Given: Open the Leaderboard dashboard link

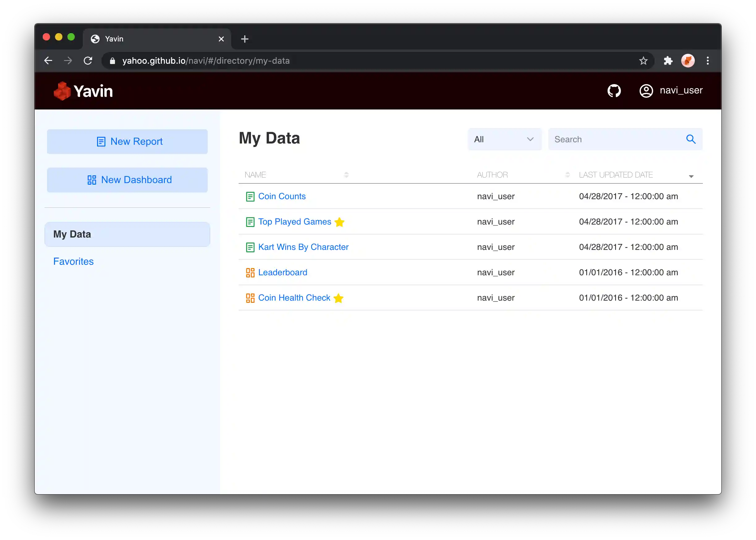Looking at the screenshot, I should coord(283,272).
